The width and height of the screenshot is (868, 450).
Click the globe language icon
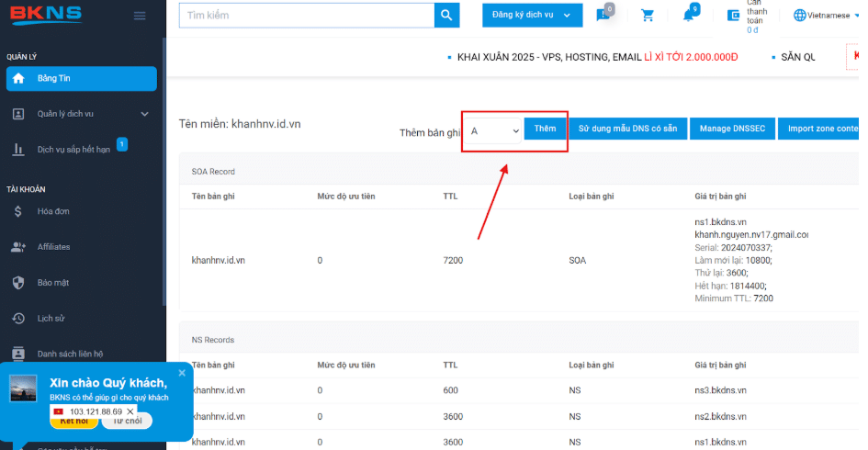click(x=799, y=16)
